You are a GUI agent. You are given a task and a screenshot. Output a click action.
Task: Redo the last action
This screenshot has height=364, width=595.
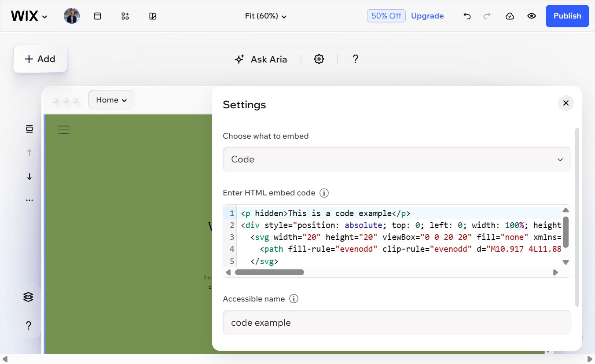click(487, 16)
